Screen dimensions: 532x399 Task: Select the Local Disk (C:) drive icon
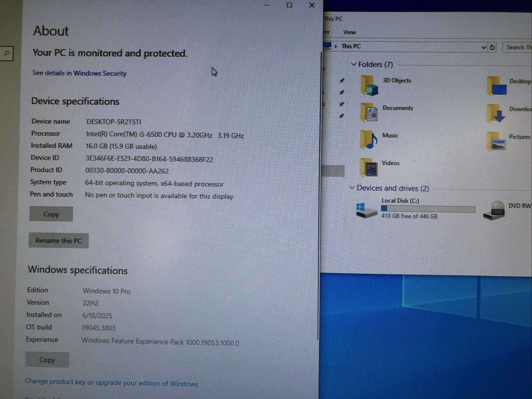[x=367, y=210]
